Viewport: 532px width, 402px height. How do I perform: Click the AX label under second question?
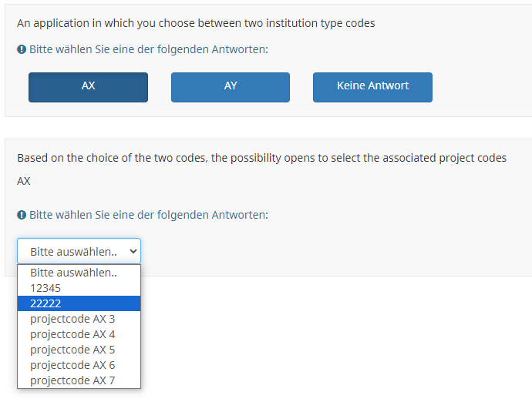coord(24,181)
